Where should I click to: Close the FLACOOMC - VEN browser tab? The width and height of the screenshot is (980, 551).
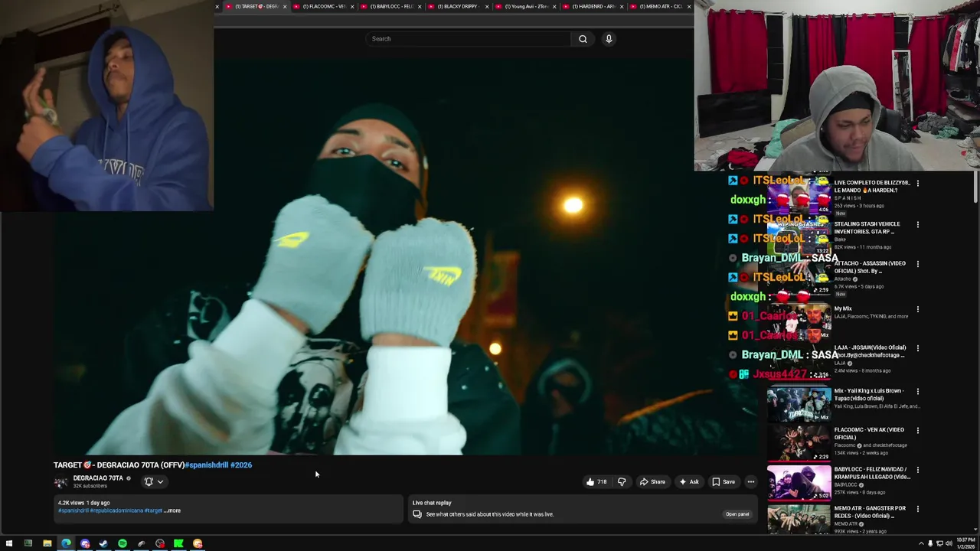tap(352, 7)
